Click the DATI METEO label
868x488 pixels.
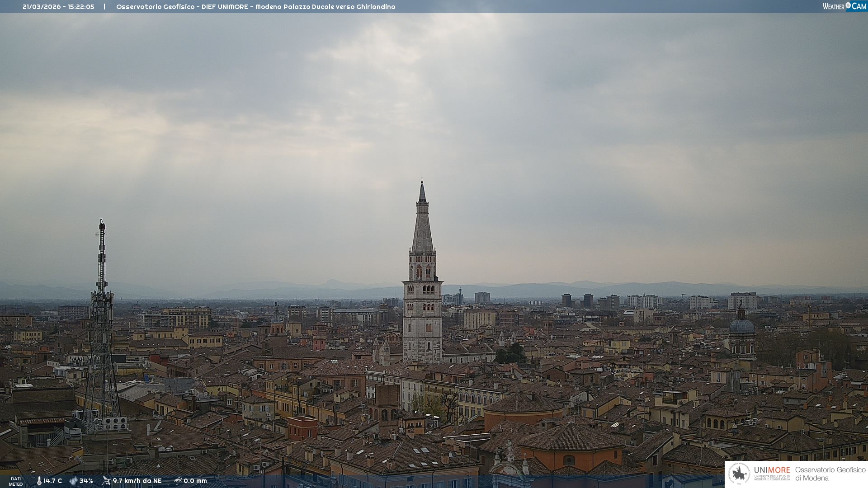16,481
